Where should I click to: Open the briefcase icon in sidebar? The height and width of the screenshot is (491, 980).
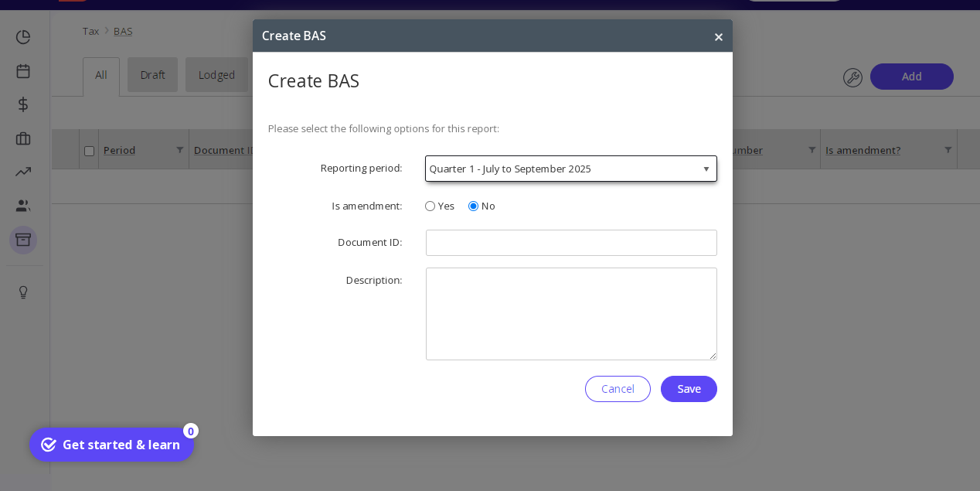[x=23, y=138]
